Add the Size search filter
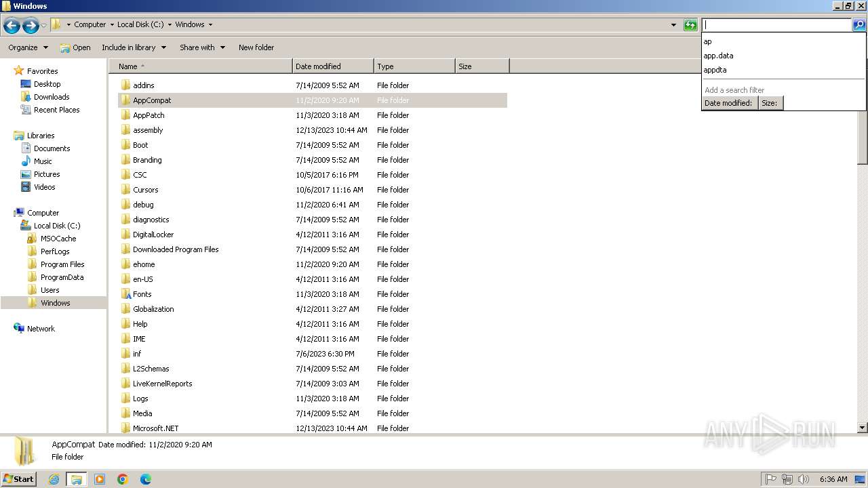The width and height of the screenshot is (868, 488). (x=770, y=103)
